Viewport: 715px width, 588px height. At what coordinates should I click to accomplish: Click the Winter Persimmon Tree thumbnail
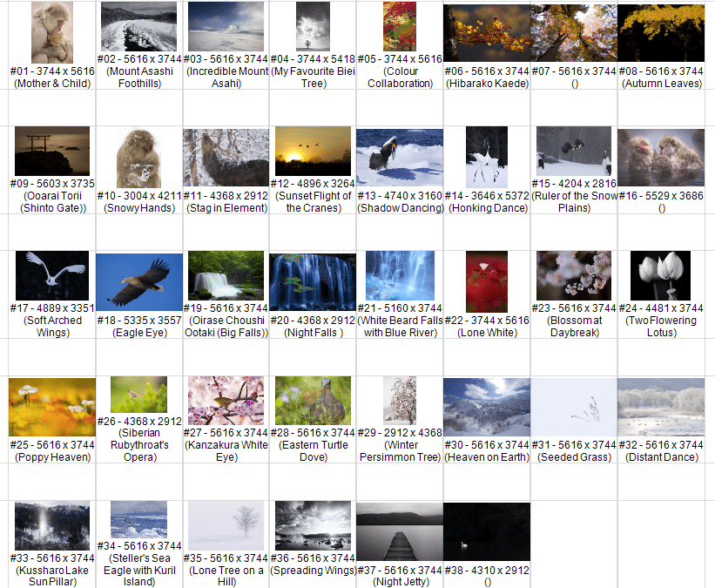click(x=400, y=400)
